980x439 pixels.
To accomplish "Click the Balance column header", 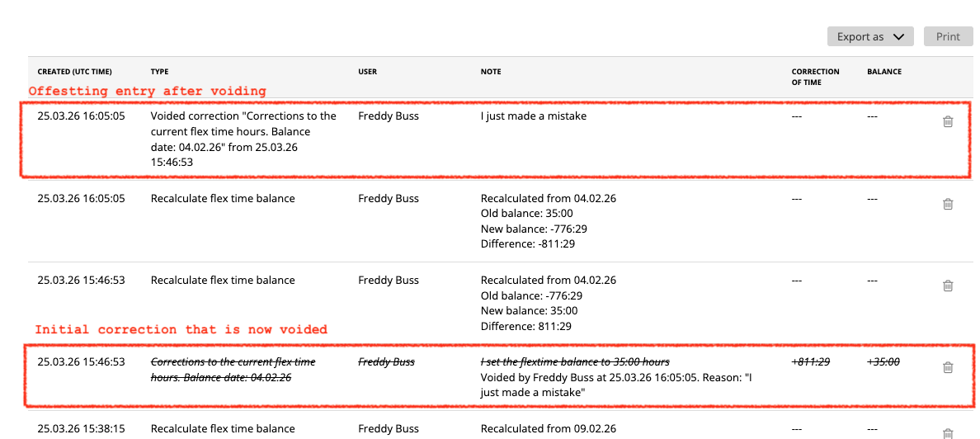I will coord(883,72).
